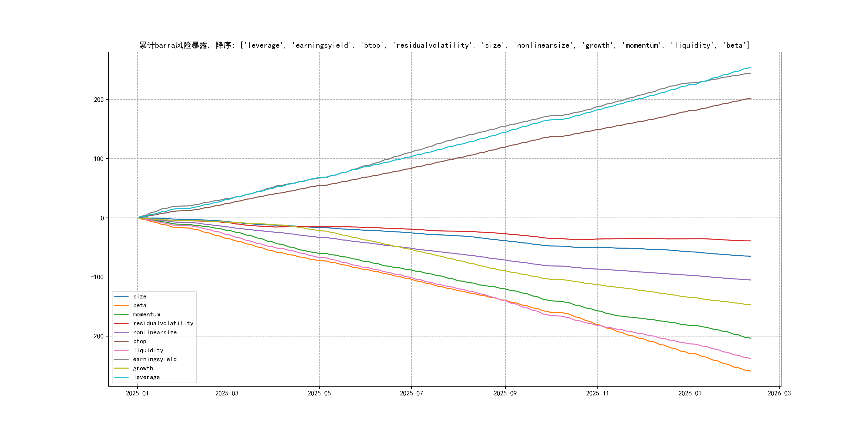Image resolution: width=868 pixels, height=434 pixels.
Task: Click the −200 y-axis tick label
Action: [97, 336]
